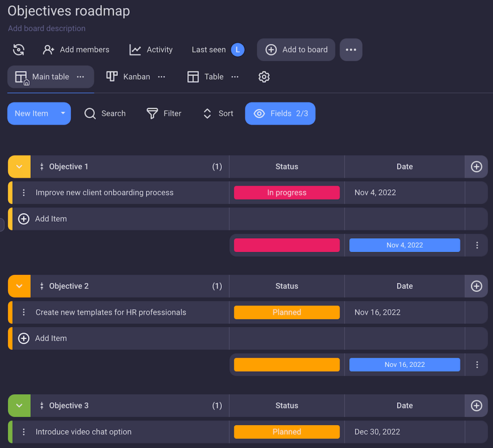This screenshot has height=448, width=493.
Task: Switch to the Table view tab
Action: [206, 77]
